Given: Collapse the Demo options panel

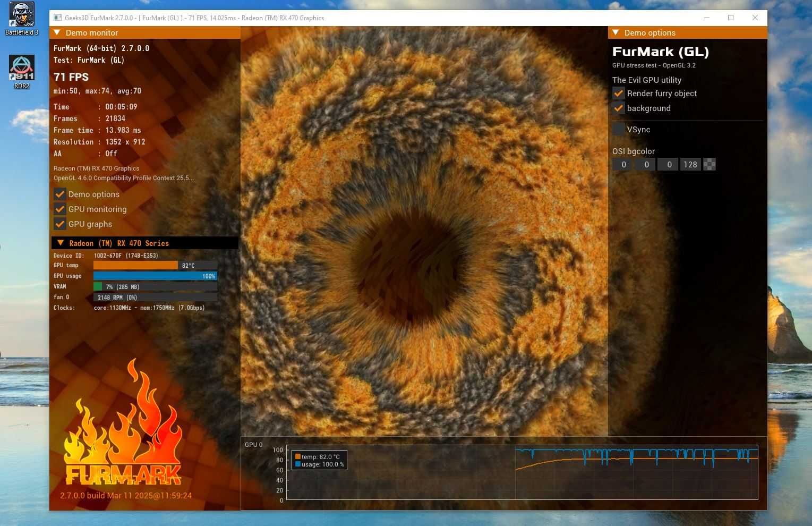Looking at the screenshot, I should [616, 32].
